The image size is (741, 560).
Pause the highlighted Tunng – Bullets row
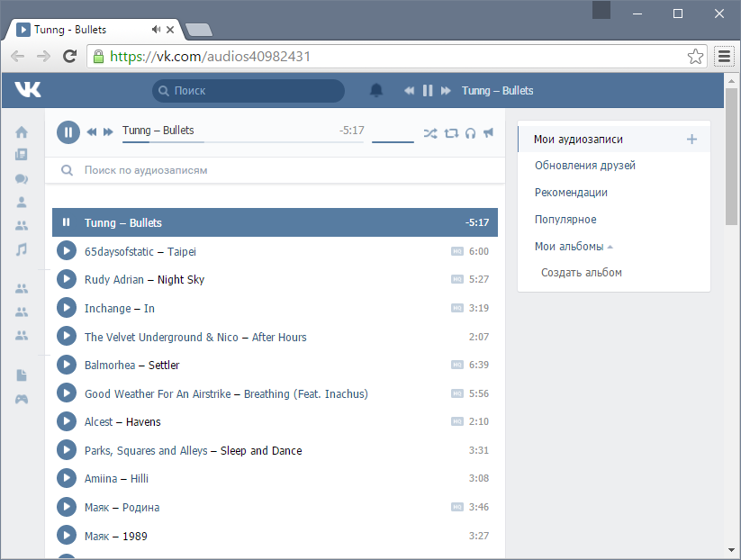pyautogui.click(x=66, y=222)
